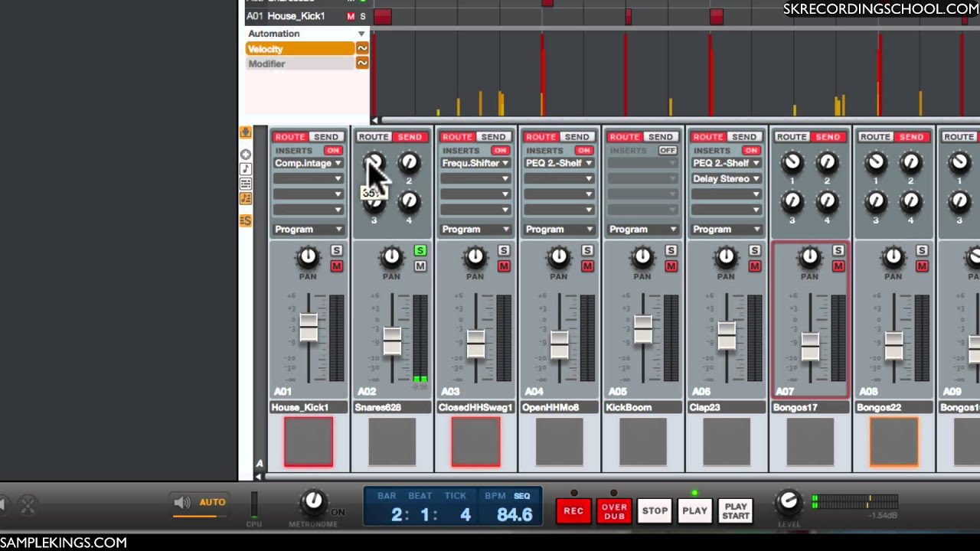Click the SEQ label in tempo display
Screen dimensions: 980x551
[x=522, y=496]
